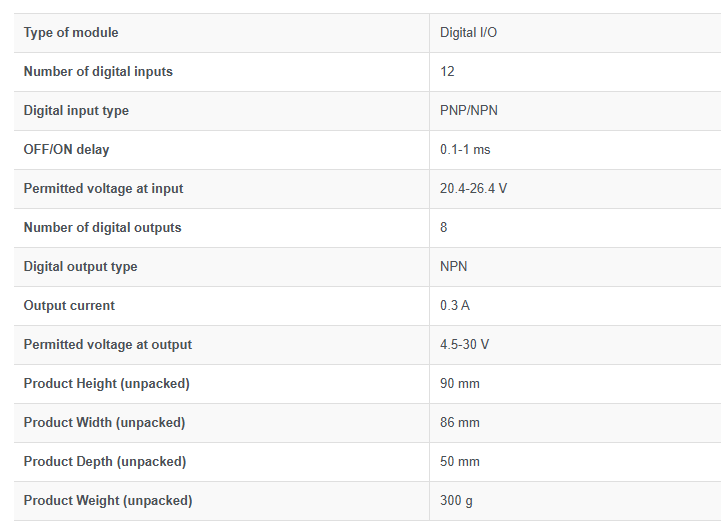Select the "0.3 A" current value
The height and width of the screenshot is (529, 721).
tap(454, 306)
